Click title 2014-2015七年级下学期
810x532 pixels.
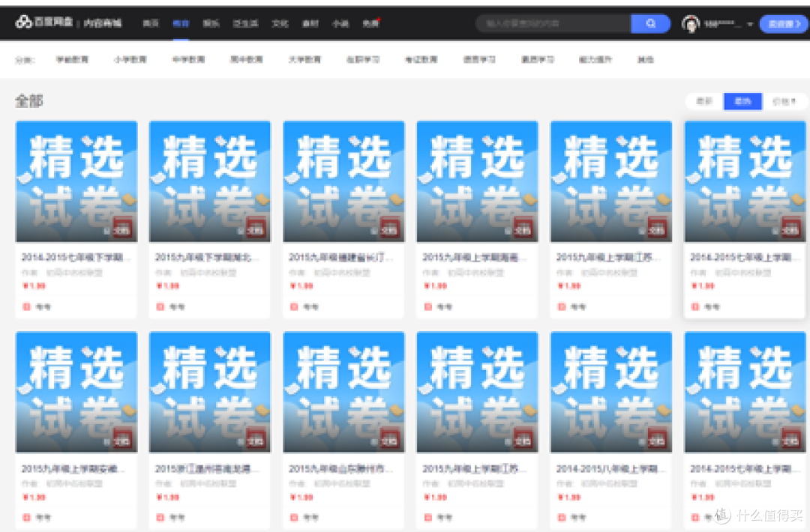tap(76, 257)
